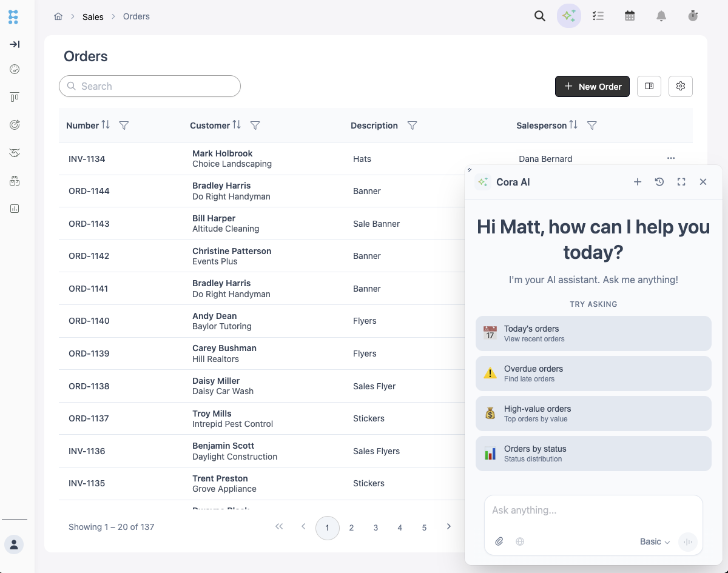This screenshot has width=728, height=573.
Task: Click the attach file paperclip icon
Action: pos(499,541)
